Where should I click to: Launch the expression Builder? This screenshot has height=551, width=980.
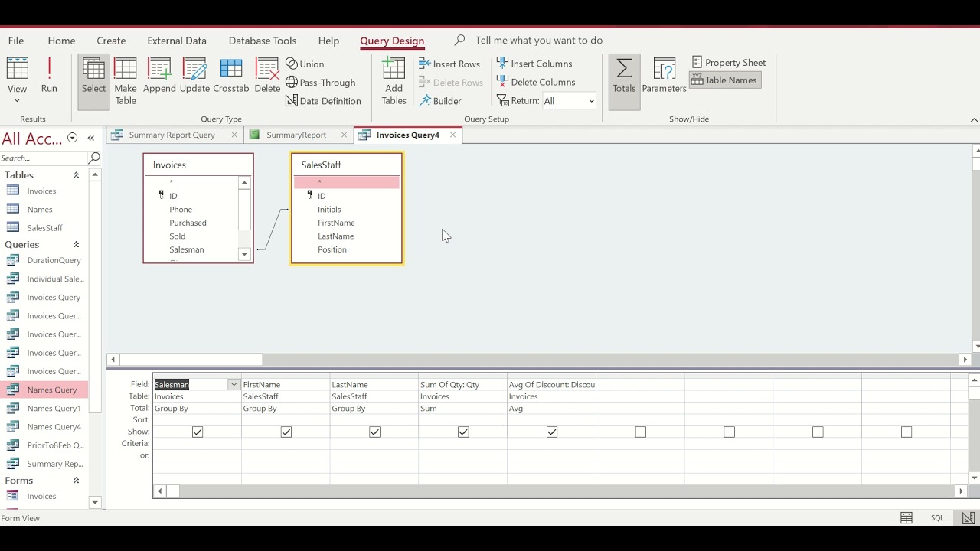[x=440, y=101]
